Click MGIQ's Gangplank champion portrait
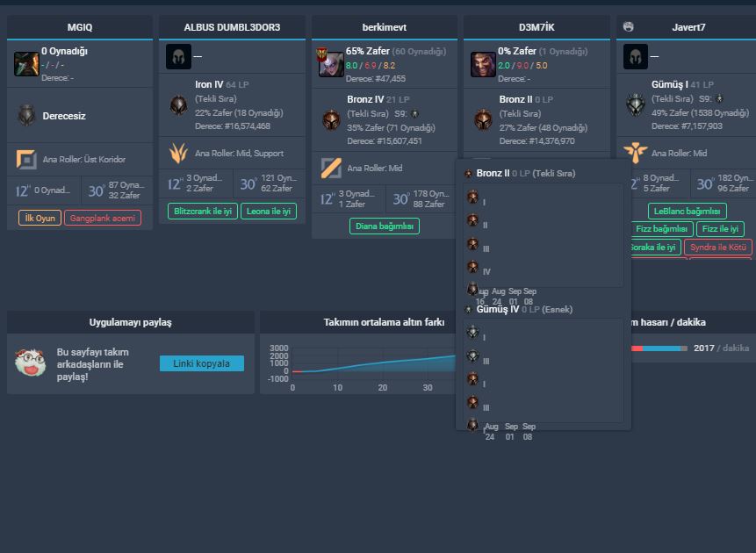Screen dimensions: 756x553 26,64
